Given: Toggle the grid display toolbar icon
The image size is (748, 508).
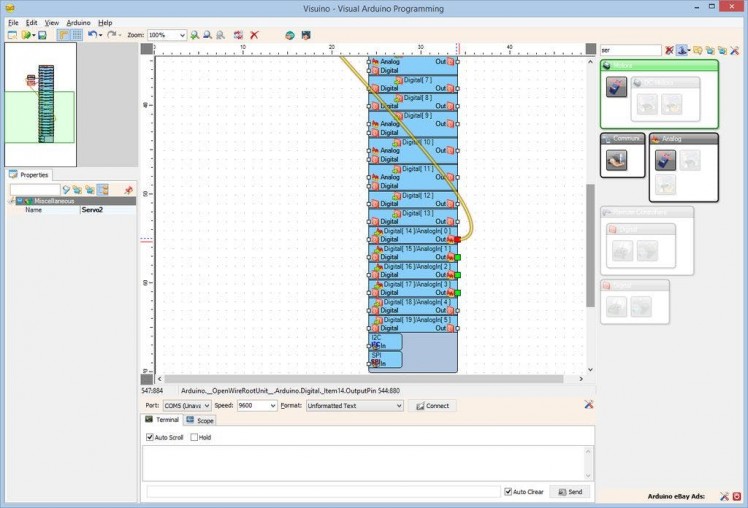Looking at the screenshot, I should point(77,35).
